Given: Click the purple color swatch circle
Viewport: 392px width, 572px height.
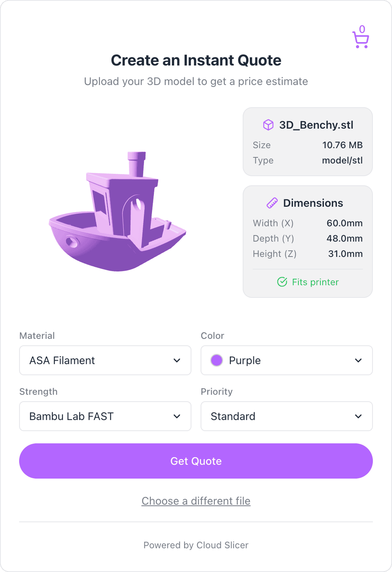Looking at the screenshot, I should click(x=217, y=360).
